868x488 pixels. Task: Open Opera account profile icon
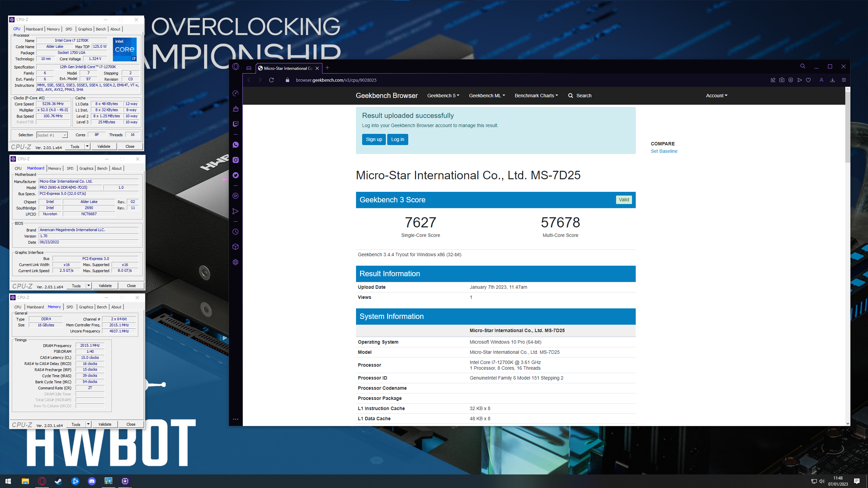pos(822,80)
